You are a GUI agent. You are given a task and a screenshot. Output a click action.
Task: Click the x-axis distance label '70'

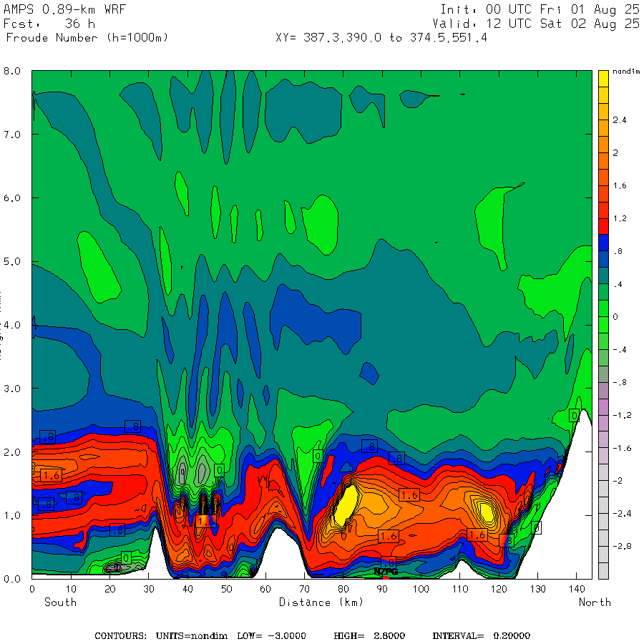click(304, 590)
